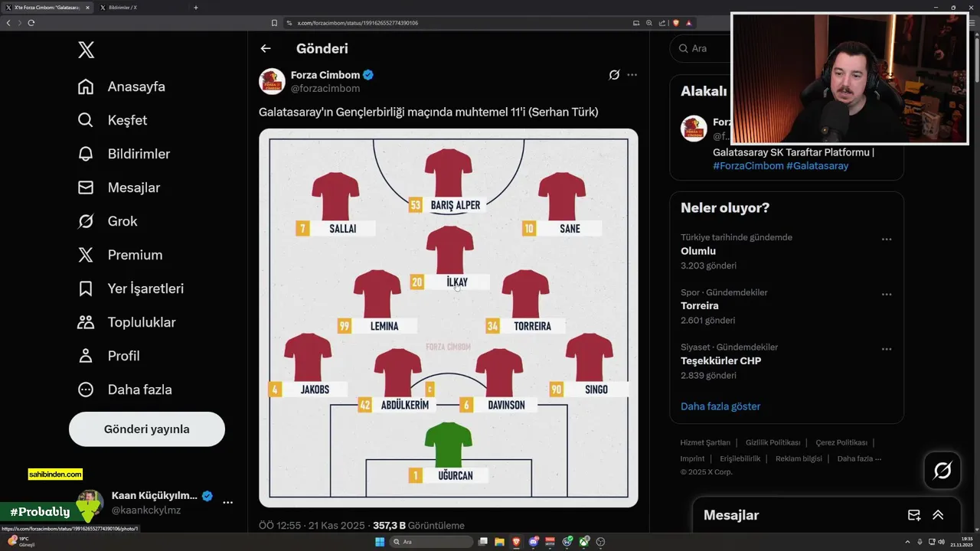Viewport: 980px width, 551px height.
Task: Click the 357,3 B Görüntüleme view count
Action: pyautogui.click(x=419, y=526)
